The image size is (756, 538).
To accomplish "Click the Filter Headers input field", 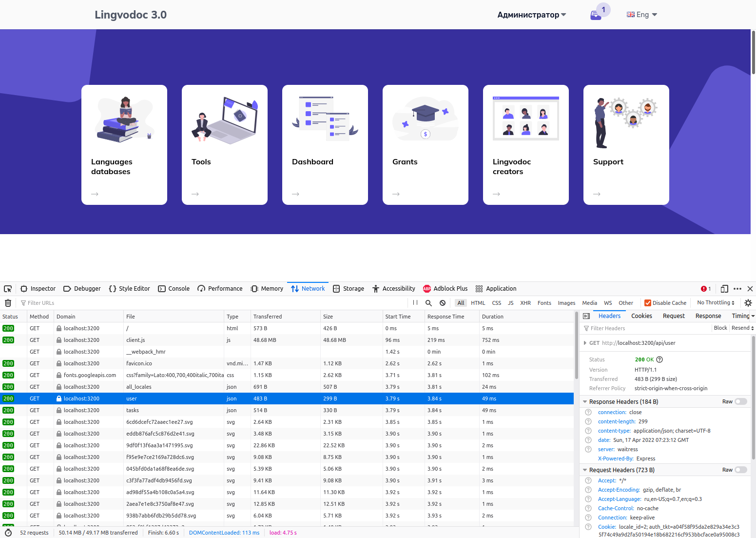I will tap(634, 328).
